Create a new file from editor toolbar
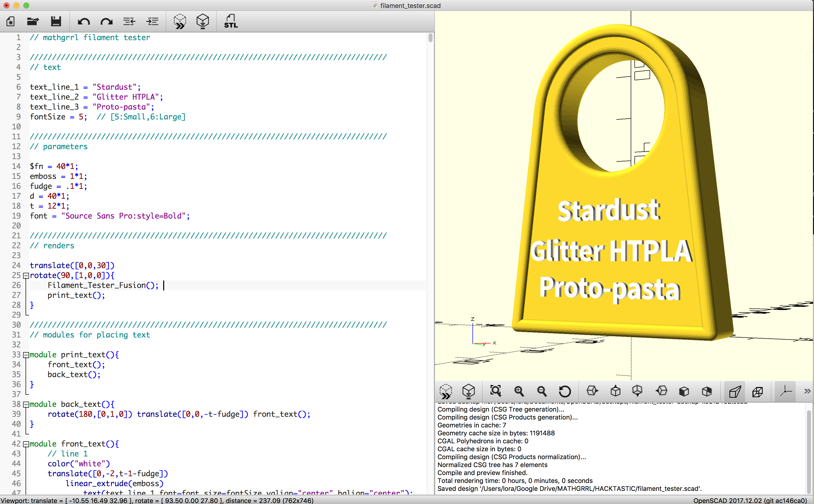 pyautogui.click(x=10, y=22)
